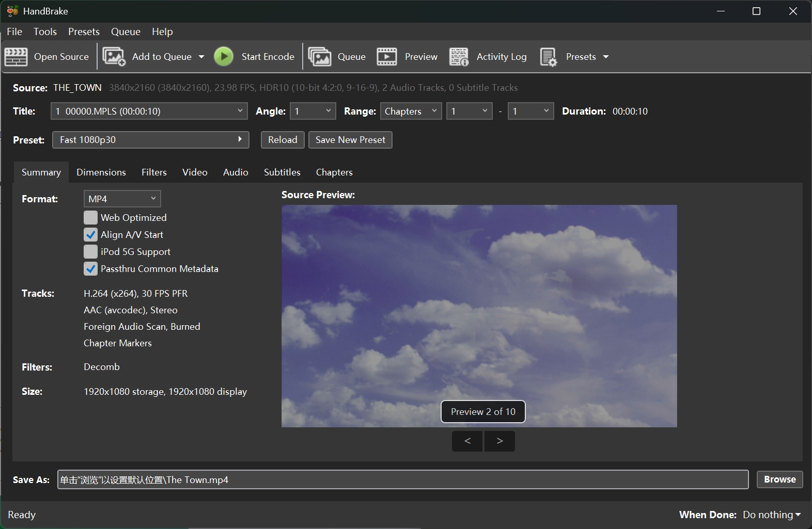Click the 1920x1080 storage size text

[x=165, y=392]
